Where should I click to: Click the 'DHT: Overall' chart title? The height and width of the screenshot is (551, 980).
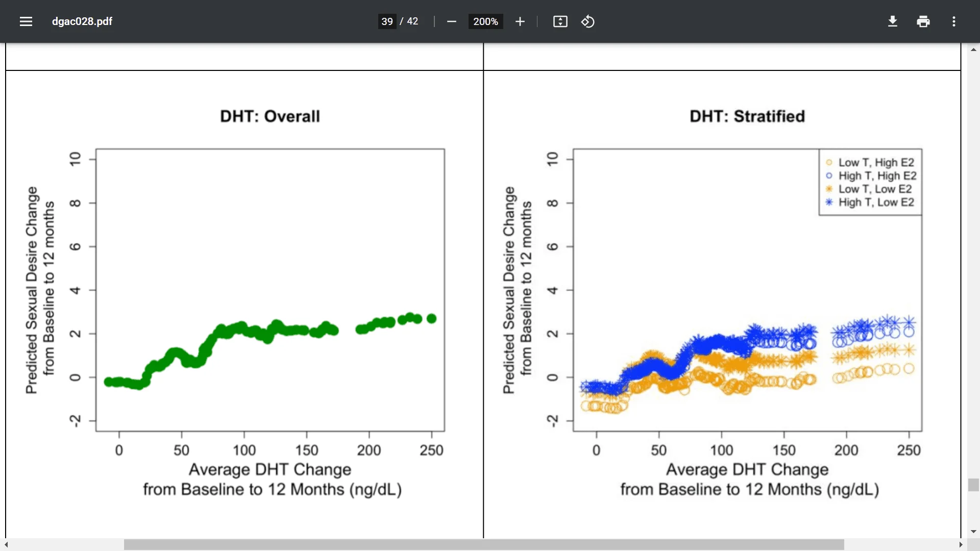point(270,116)
